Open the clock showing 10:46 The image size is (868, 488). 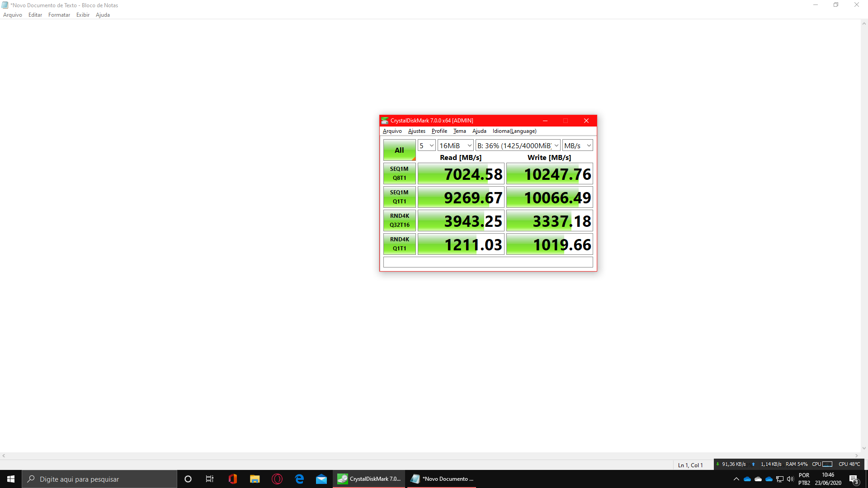point(828,479)
